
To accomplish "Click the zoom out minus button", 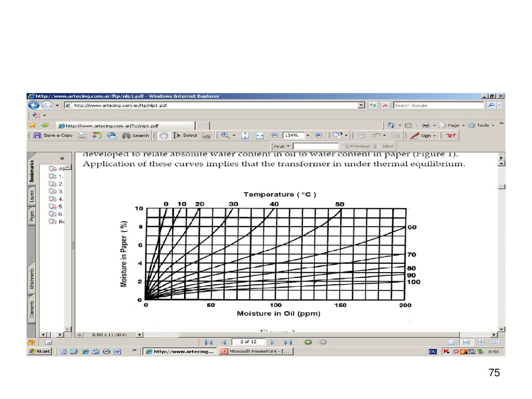I will (275, 136).
